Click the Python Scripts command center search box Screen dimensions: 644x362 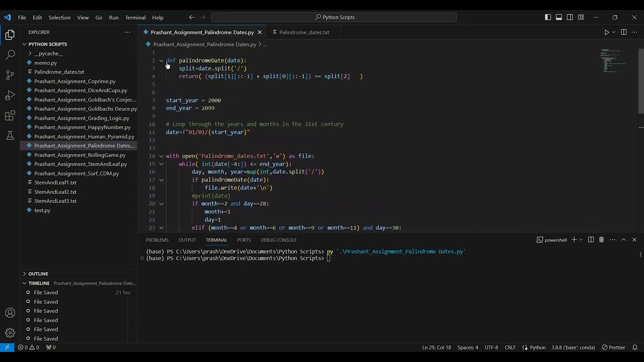point(334,17)
